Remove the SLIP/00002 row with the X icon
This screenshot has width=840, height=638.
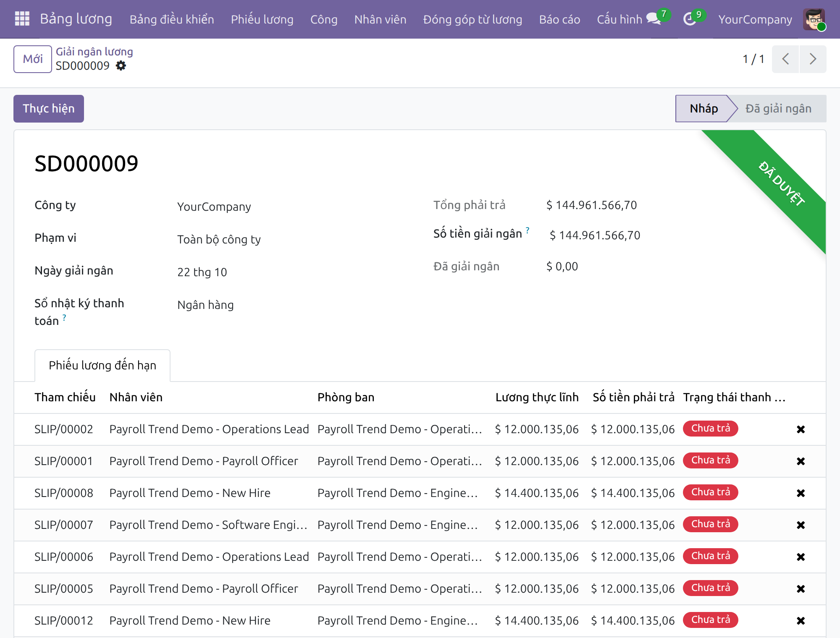801,429
